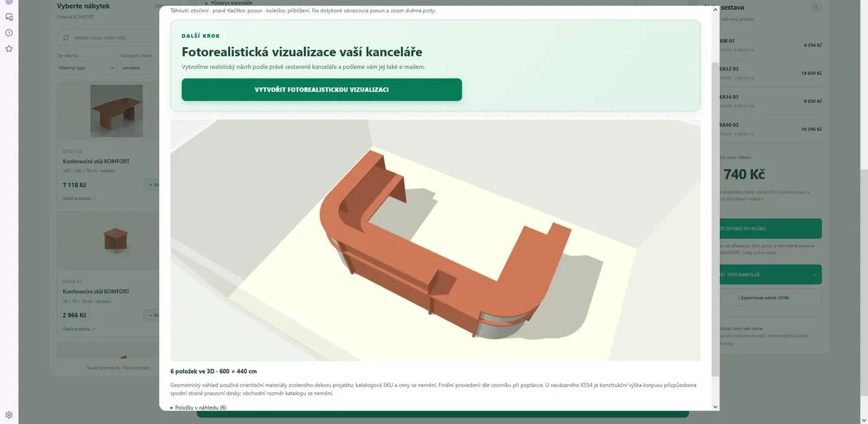The height and width of the screenshot is (424, 868).
Task: Open the SKA34 small conference table thumbnail
Action: [117, 241]
